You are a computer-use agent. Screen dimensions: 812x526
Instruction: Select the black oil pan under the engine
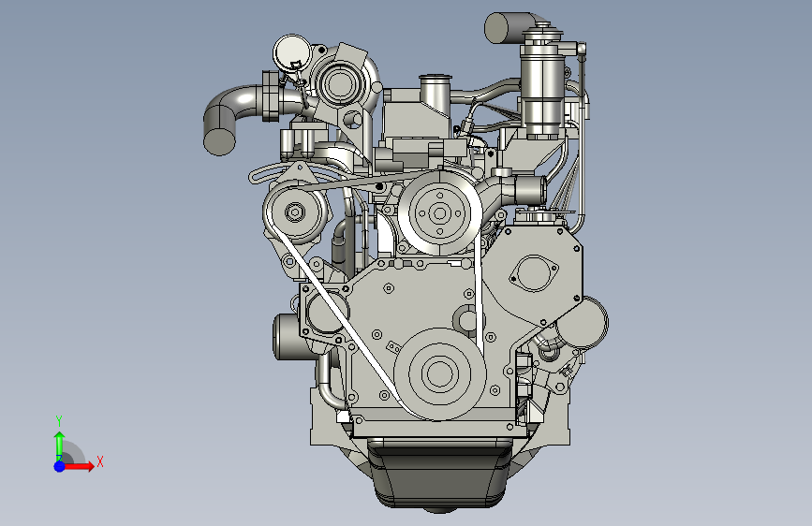click(x=439, y=475)
